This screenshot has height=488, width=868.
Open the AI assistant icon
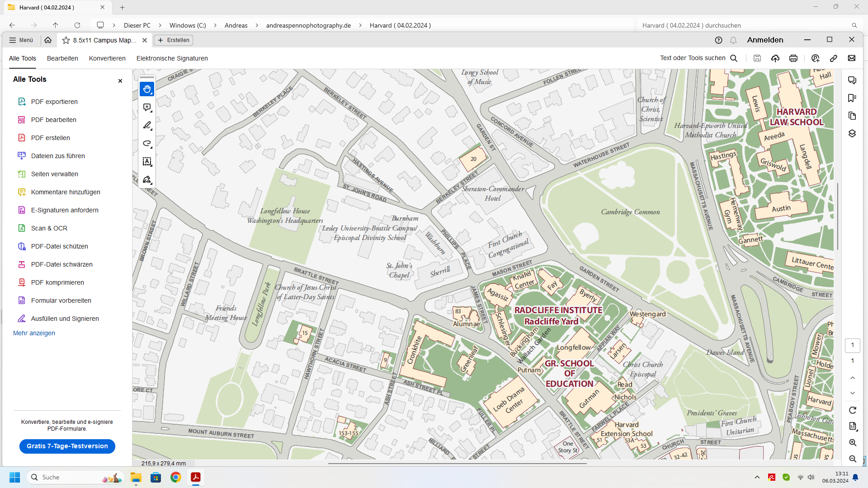[816, 58]
